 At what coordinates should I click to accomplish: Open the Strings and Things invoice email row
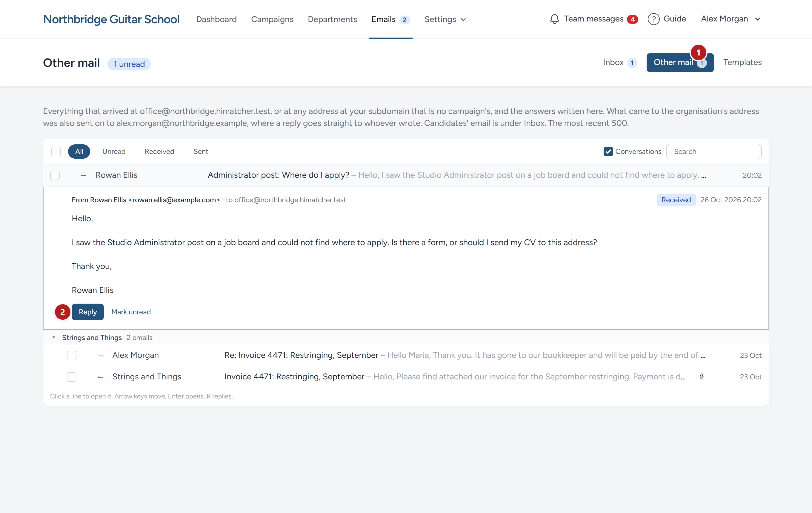pyautogui.click(x=406, y=377)
